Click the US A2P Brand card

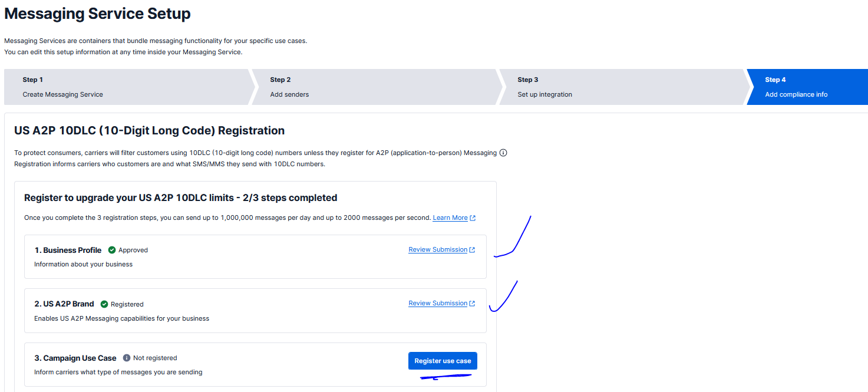point(255,311)
